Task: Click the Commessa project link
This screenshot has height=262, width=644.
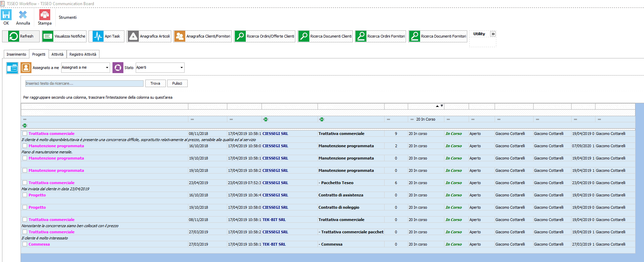Action: coord(39,244)
